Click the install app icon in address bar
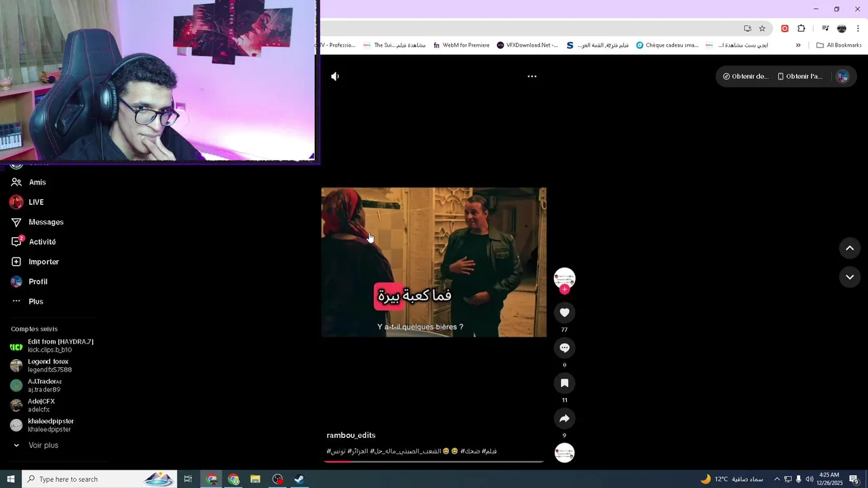Image resolution: width=868 pixels, height=488 pixels. click(x=747, y=28)
